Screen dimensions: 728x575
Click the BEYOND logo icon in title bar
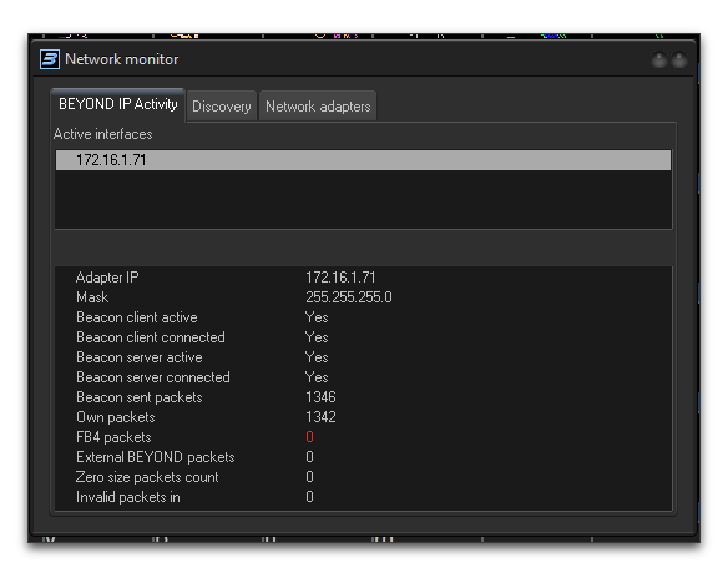coord(50,59)
